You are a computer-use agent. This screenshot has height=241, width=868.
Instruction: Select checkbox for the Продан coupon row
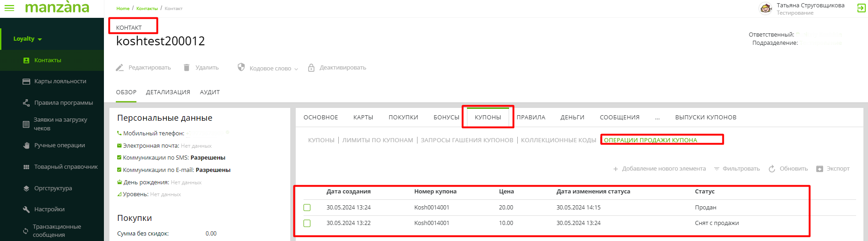pyautogui.click(x=307, y=208)
